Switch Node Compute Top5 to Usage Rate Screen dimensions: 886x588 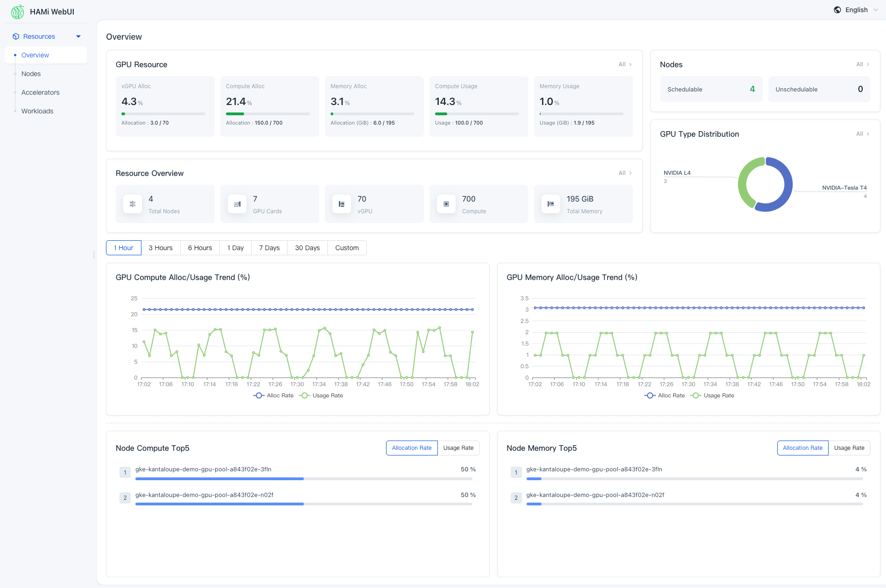pos(458,448)
